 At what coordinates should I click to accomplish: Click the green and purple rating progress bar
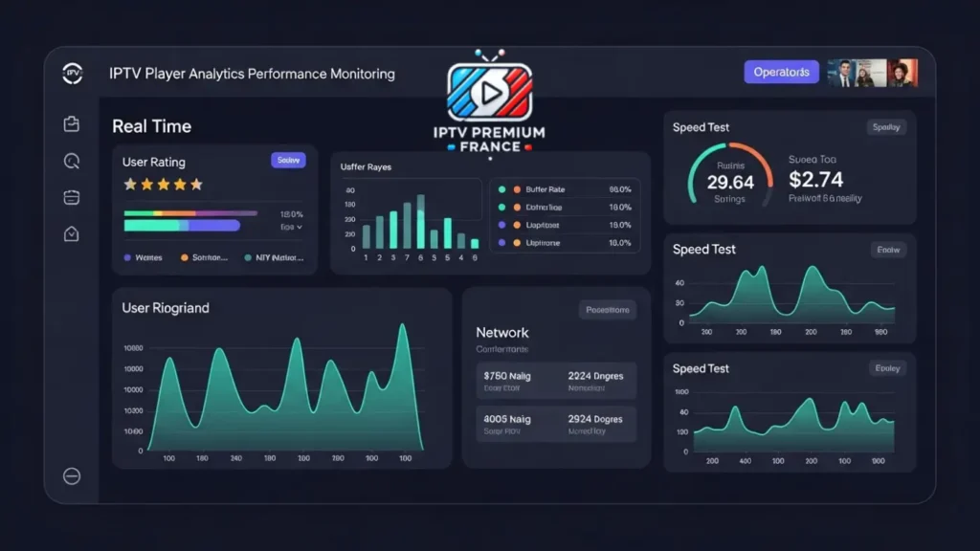click(182, 225)
